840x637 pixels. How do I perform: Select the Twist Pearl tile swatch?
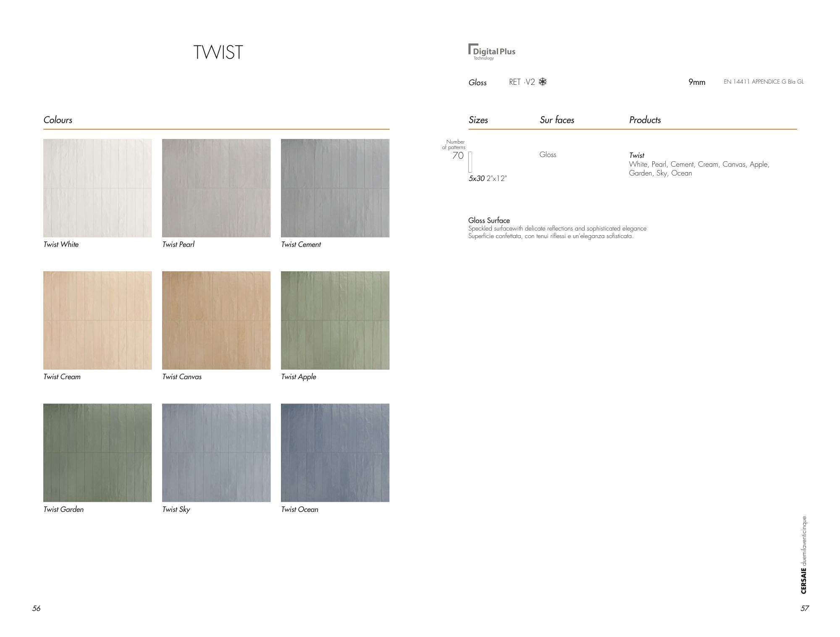(216, 188)
